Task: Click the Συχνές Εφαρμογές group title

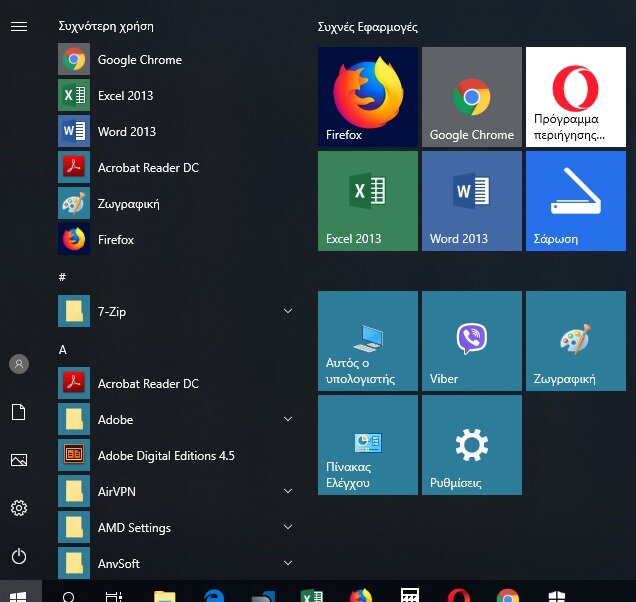Action: coord(367,27)
